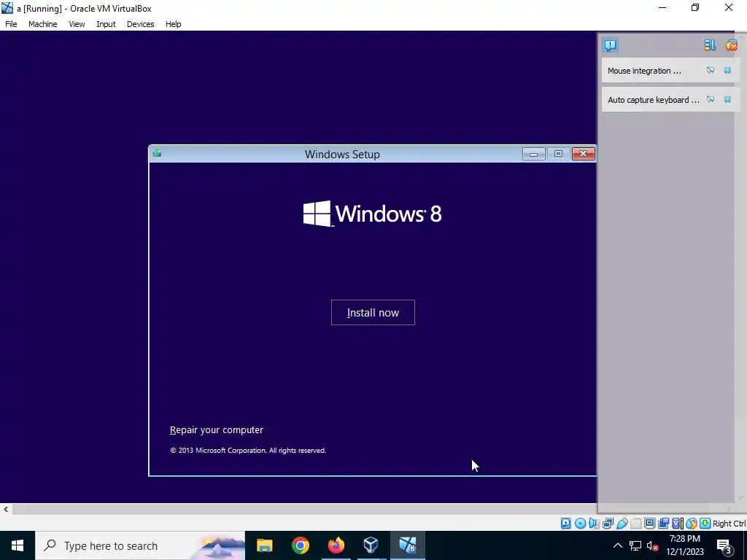Open VirtualBox Manager from the taskbar

tap(371, 545)
